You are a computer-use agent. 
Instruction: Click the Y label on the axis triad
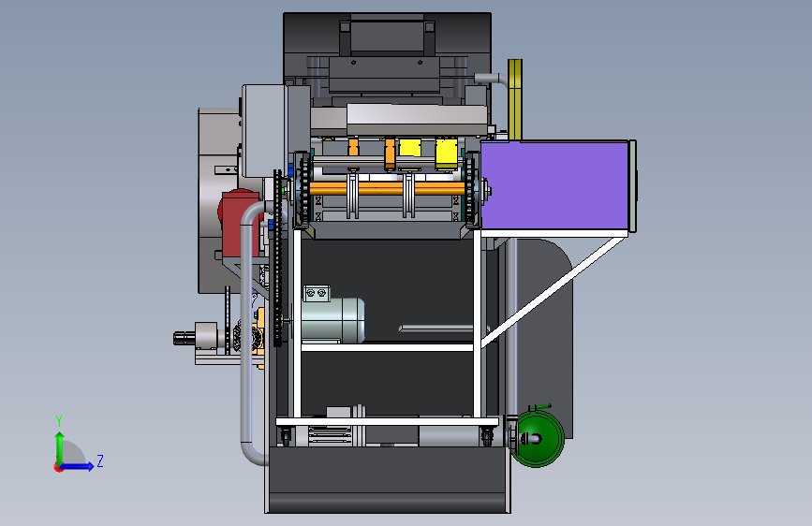[x=59, y=421]
